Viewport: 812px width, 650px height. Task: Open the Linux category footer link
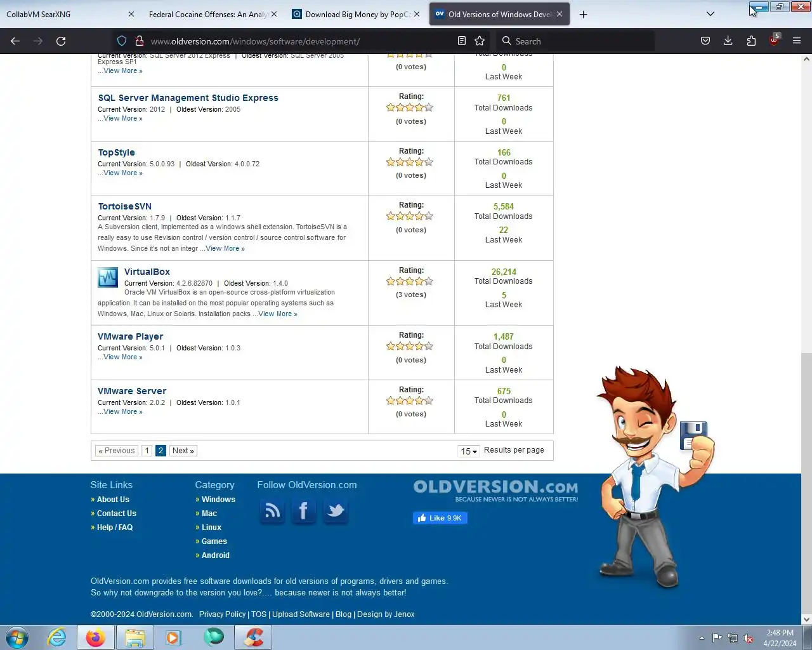pyautogui.click(x=211, y=527)
